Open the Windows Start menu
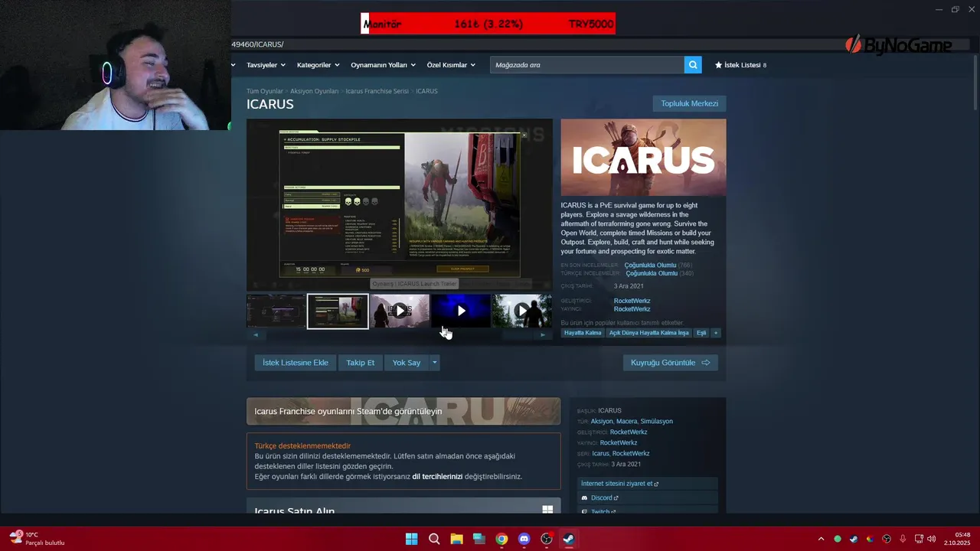Screen dimensions: 980x551 [412, 539]
